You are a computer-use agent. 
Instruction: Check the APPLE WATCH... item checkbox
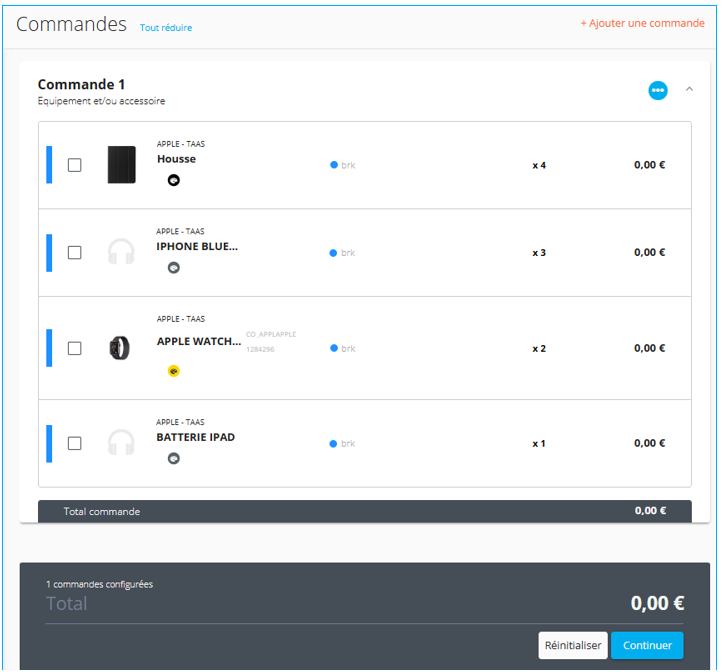tap(74, 348)
